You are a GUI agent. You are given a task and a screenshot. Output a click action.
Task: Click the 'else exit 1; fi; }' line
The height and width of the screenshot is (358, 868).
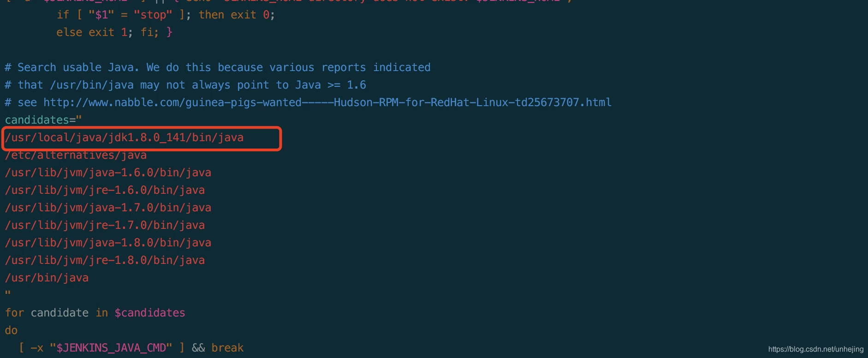pyautogui.click(x=114, y=32)
